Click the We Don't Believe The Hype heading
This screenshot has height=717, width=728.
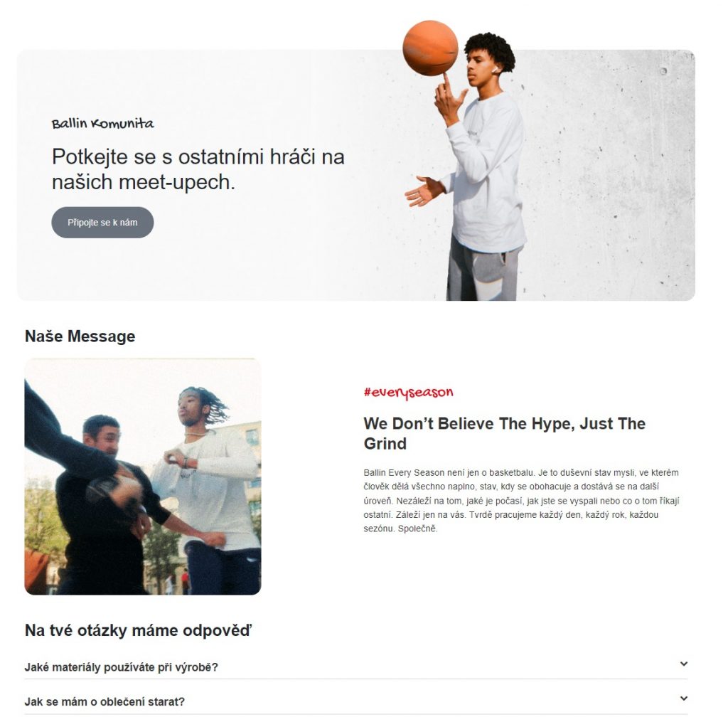pos(504,433)
